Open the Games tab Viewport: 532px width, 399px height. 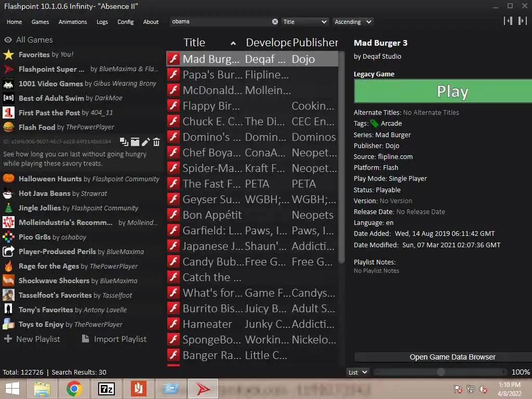click(40, 22)
